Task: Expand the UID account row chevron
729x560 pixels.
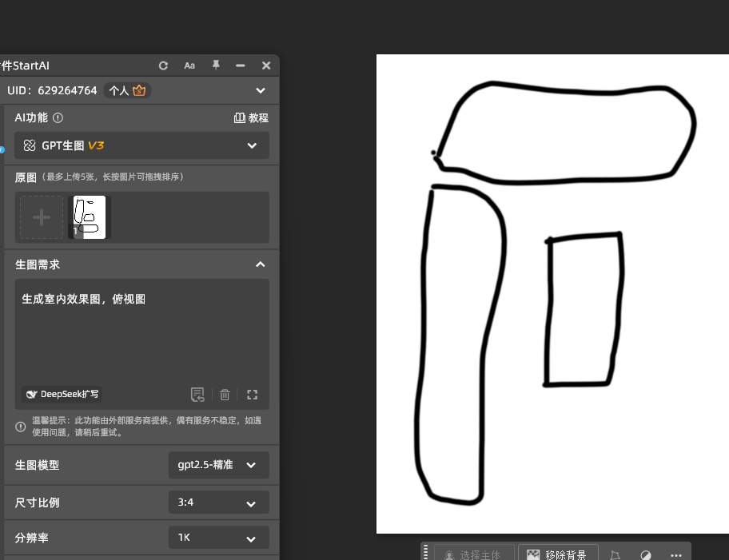Action: point(261,90)
